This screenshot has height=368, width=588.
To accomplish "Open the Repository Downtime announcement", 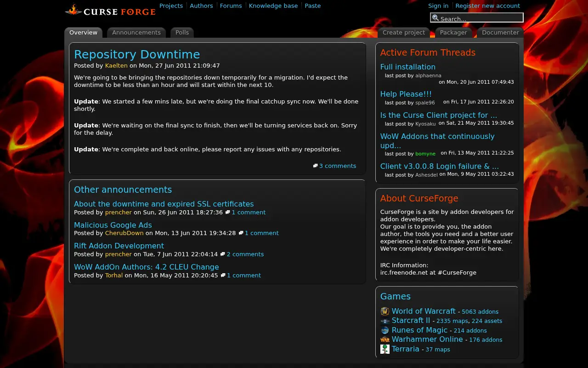I will (137, 54).
